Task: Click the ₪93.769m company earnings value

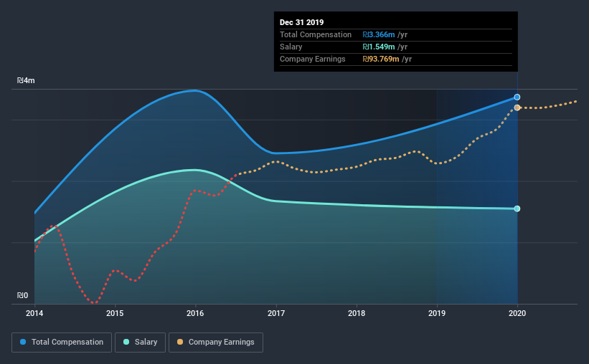Action: click(381, 59)
